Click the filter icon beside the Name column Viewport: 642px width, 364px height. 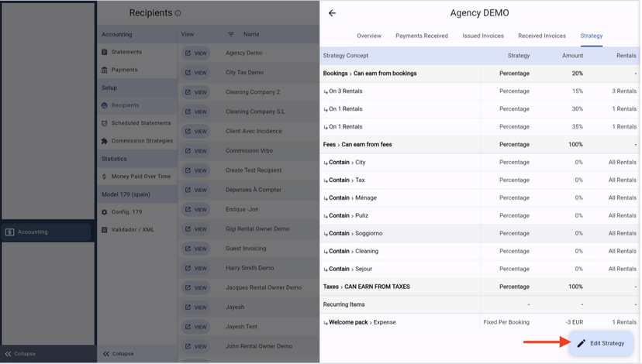click(230, 35)
